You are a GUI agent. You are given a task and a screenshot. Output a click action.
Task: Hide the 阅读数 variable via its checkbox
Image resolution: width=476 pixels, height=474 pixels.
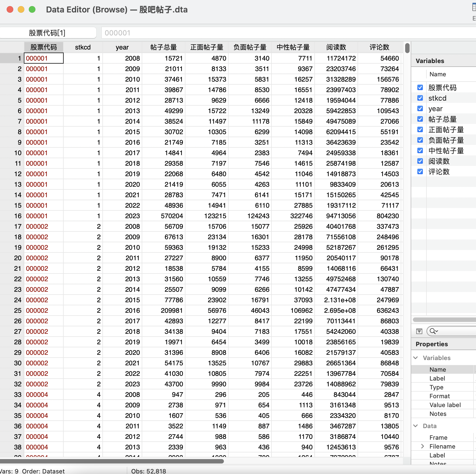tap(420, 161)
